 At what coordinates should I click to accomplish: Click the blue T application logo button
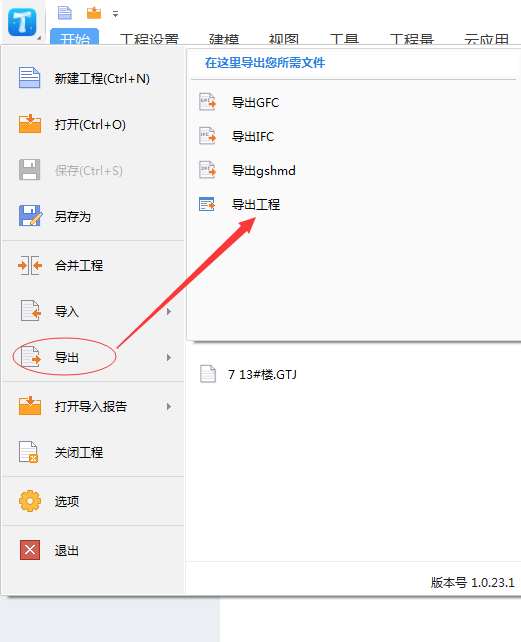(x=22, y=22)
